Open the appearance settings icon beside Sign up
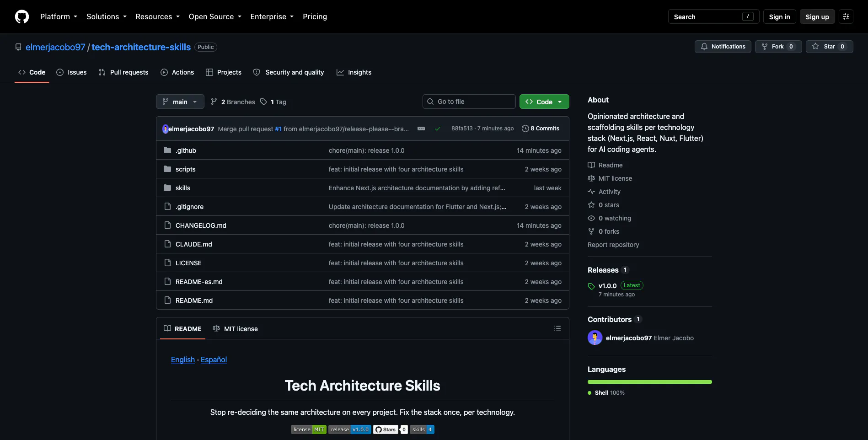This screenshot has height=440, width=868. tap(846, 16)
